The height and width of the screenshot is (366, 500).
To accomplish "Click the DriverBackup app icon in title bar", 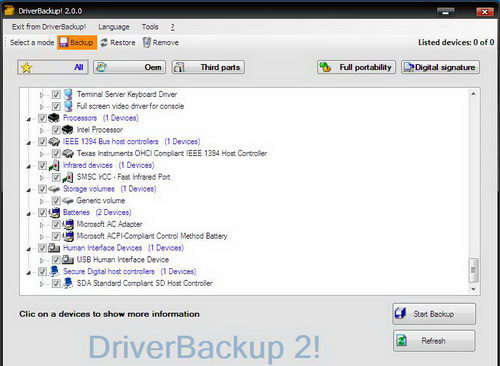I will [x=9, y=11].
